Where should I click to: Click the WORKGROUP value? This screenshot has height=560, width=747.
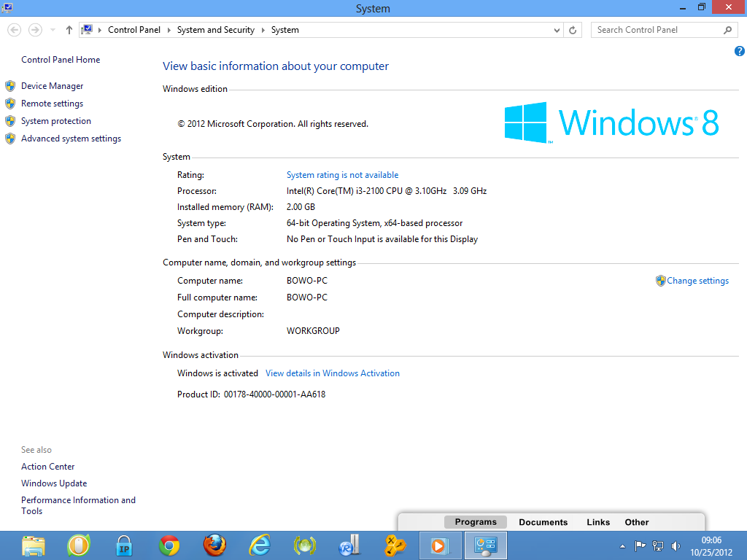point(313,331)
